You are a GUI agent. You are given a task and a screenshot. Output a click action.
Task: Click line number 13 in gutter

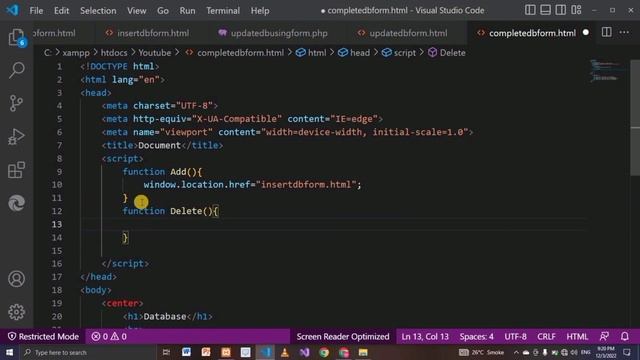point(57,224)
